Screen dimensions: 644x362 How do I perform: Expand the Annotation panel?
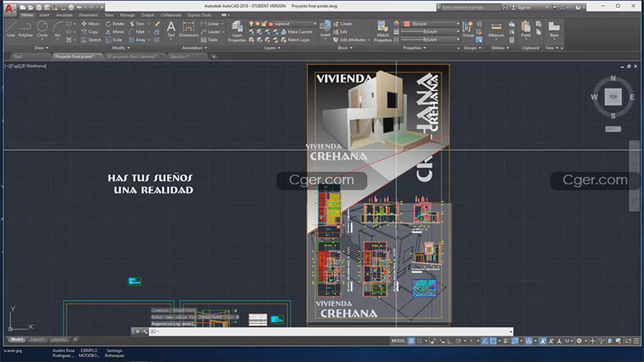[194, 48]
